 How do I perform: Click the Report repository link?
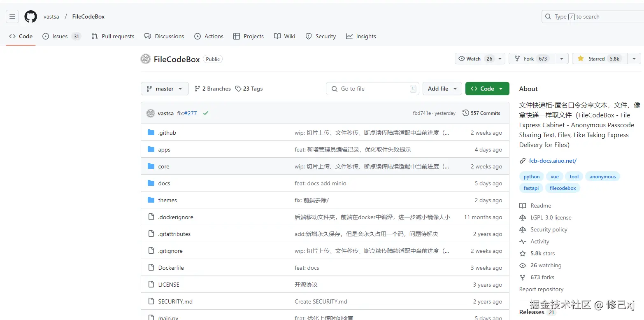(x=541, y=289)
